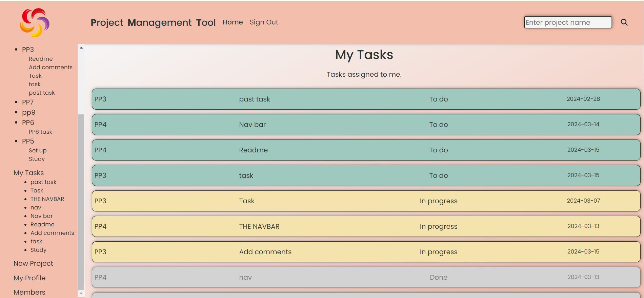
Task: Click Done status in nav row
Action: (438, 277)
